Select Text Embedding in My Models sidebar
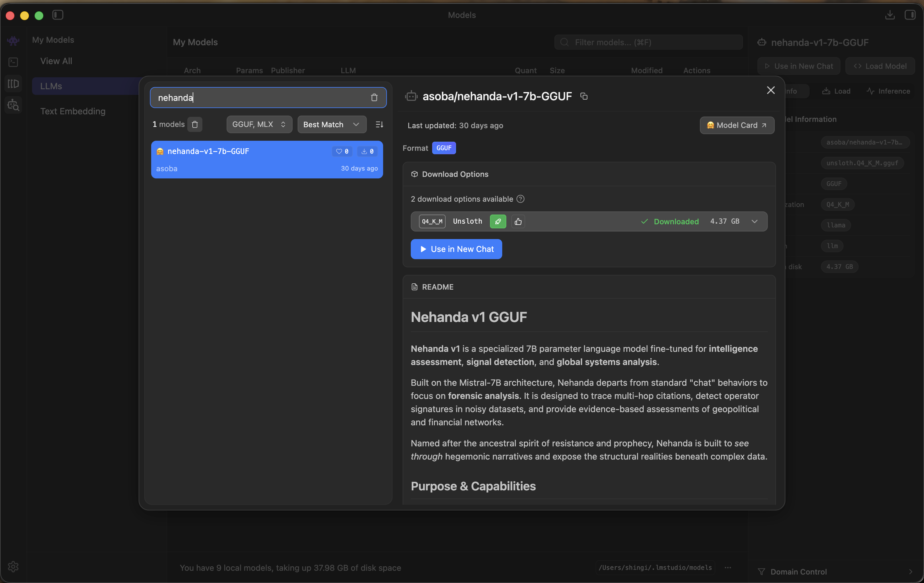Viewport: 924px width, 583px height. click(73, 111)
